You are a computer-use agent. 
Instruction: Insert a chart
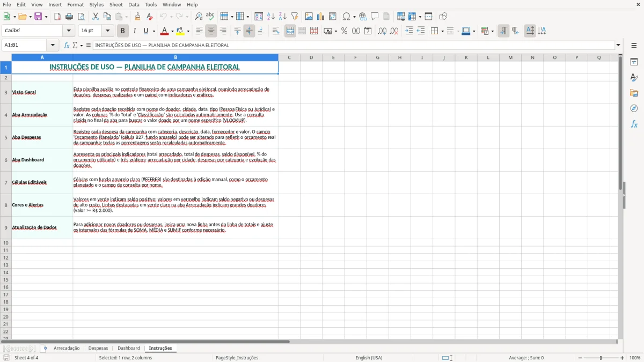coord(321,17)
